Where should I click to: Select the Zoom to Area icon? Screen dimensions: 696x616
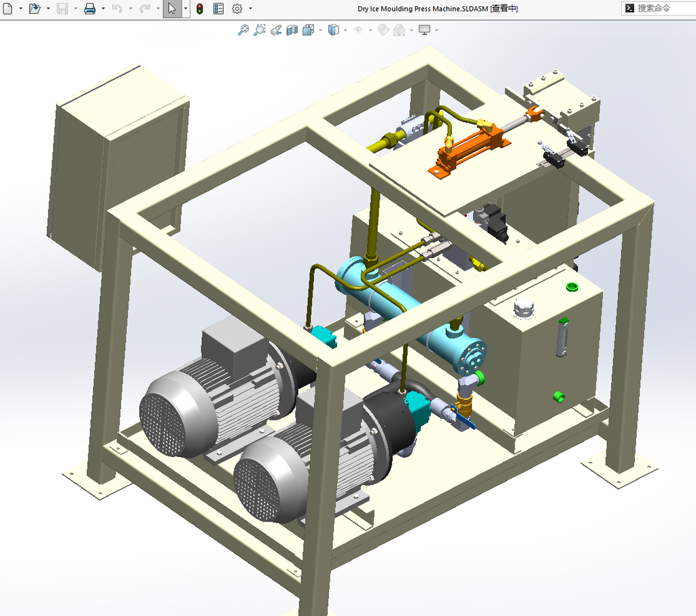[x=260, y=30]
